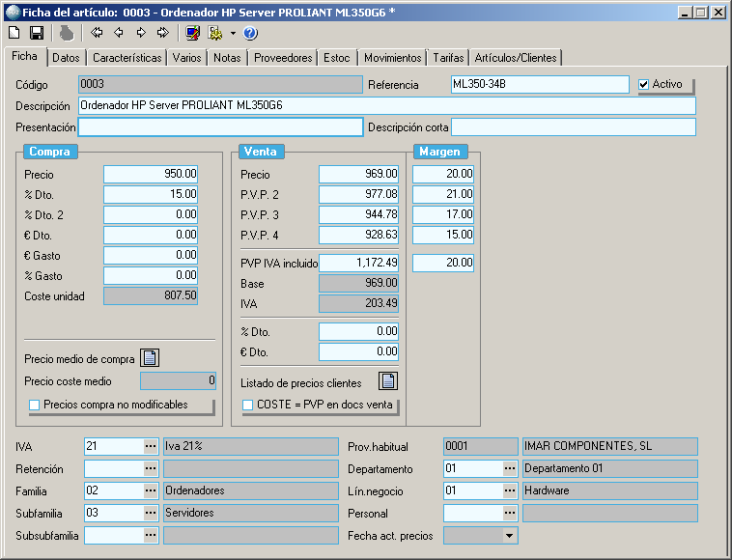Click the Venta € Dto. field
Image resolution: width=732 pixels, height=560 pixels.
click(x=359, y=351)
